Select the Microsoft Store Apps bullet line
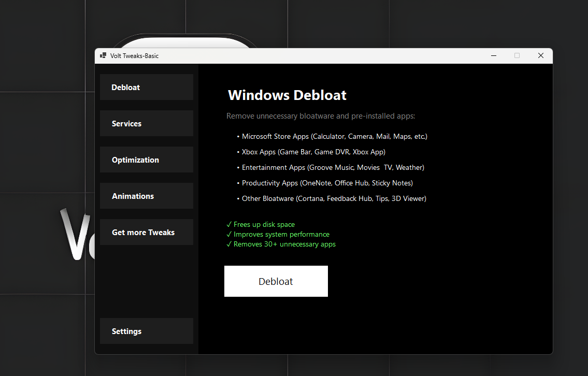Image resolution: width=588 pixels, height=376 pixels. pos(334,137)
